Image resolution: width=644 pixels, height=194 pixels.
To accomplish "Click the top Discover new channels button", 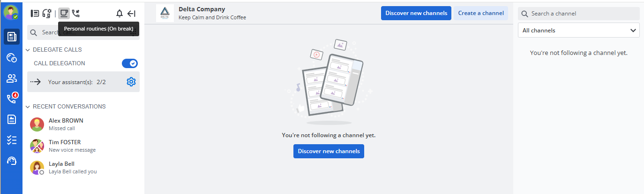I will pos(416,13).
